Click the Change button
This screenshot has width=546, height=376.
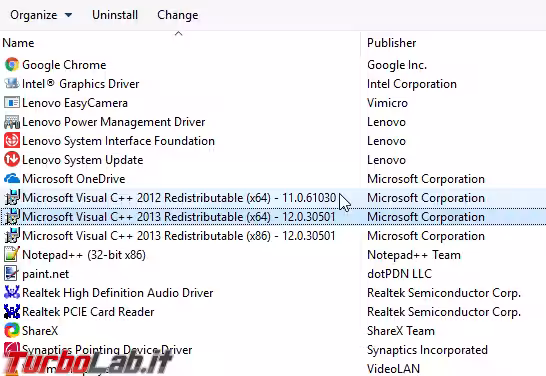(178, 15)
